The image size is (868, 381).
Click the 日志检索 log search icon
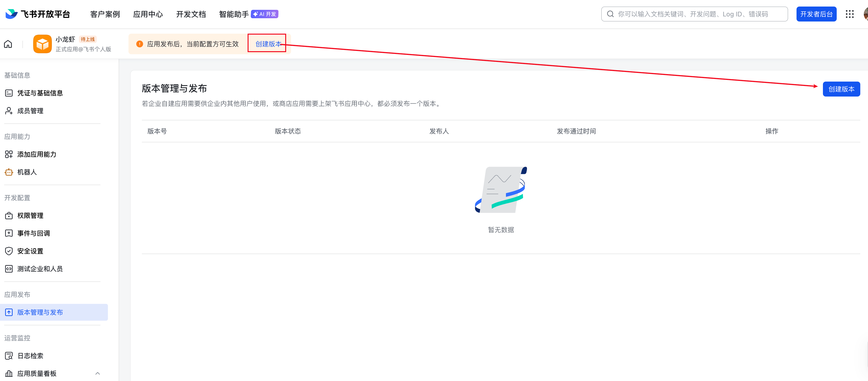pos(9,356)
